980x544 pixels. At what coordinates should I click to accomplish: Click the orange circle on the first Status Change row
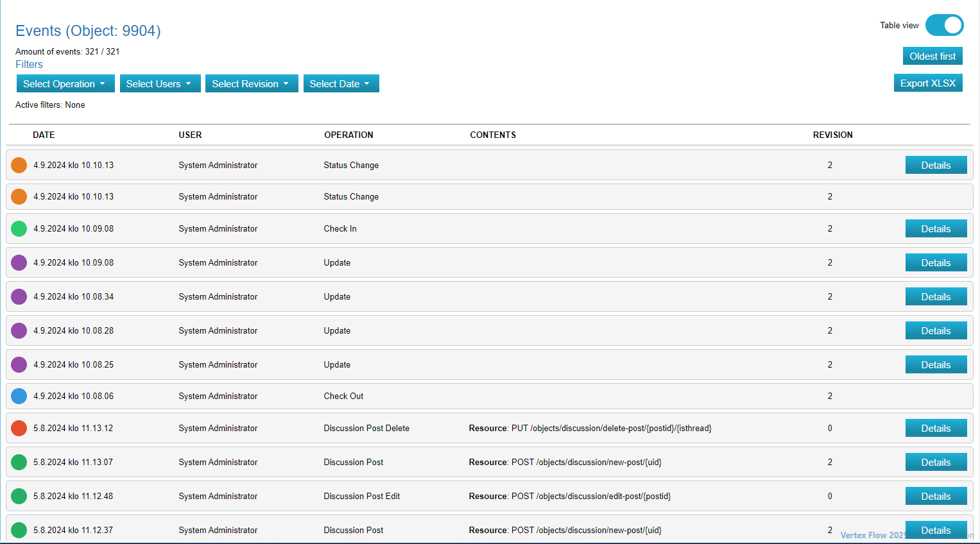[19, 165]
